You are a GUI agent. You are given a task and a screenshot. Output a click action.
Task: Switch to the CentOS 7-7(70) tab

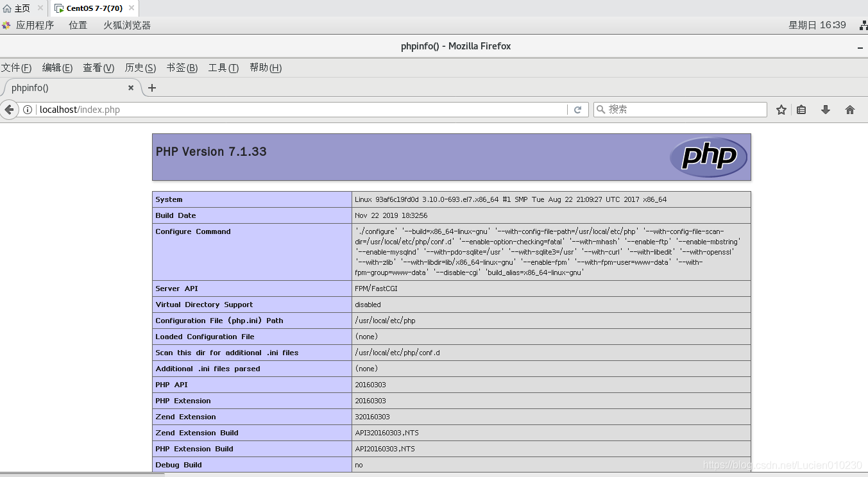[x=93, y=8]
